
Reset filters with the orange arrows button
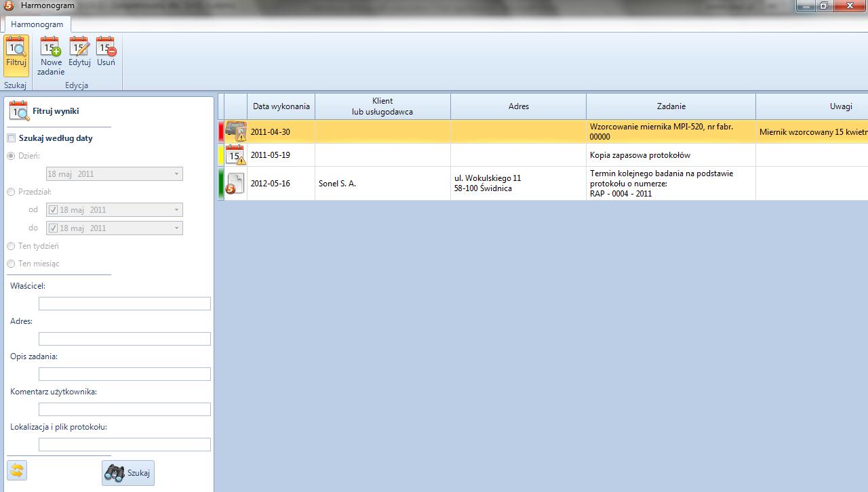[x=17, y=470]
